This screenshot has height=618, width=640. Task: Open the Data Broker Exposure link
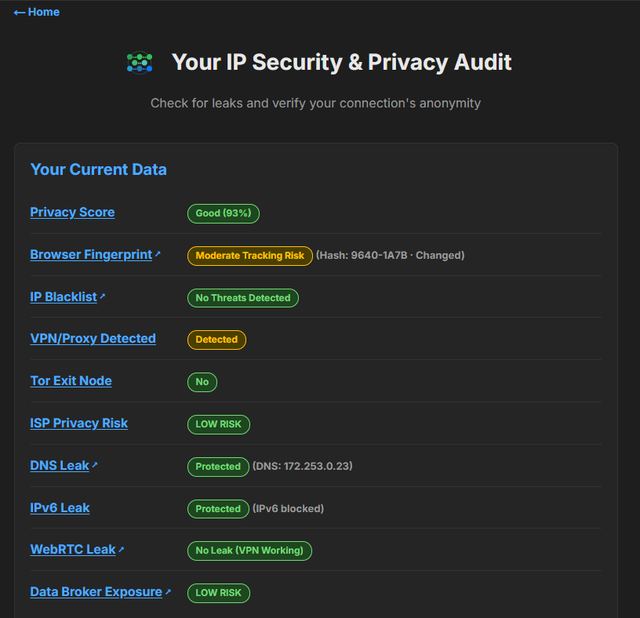tap(96, 592)
